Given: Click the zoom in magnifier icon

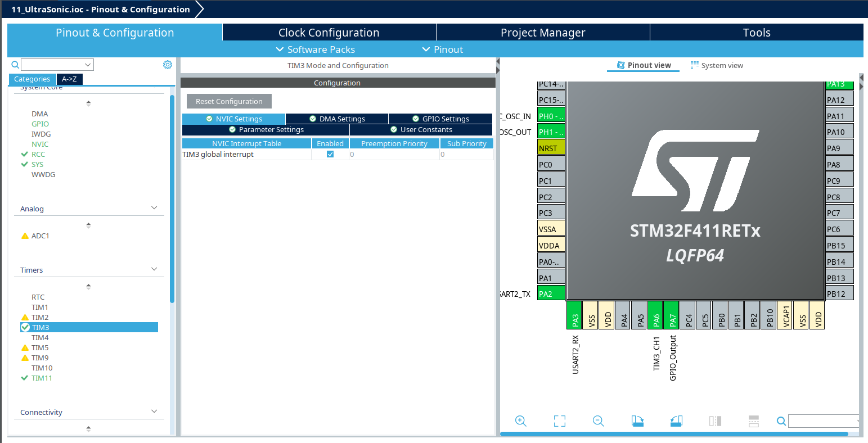Looking at the screenshot, I should [x=521, y=421].
